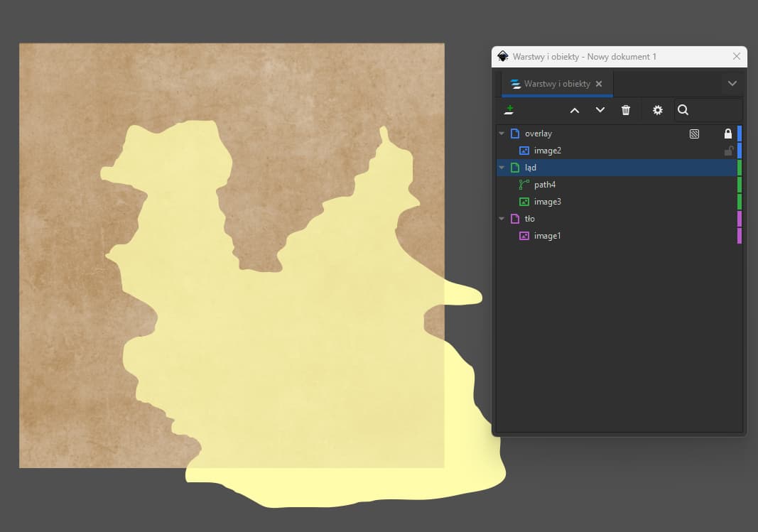Select the image3 object in the list

(547, 202)
